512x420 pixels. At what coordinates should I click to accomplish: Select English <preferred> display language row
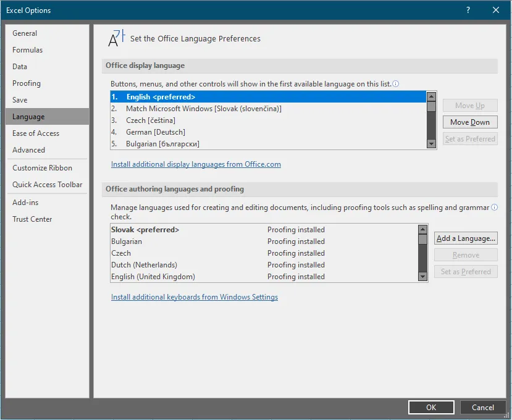(268, 97)
